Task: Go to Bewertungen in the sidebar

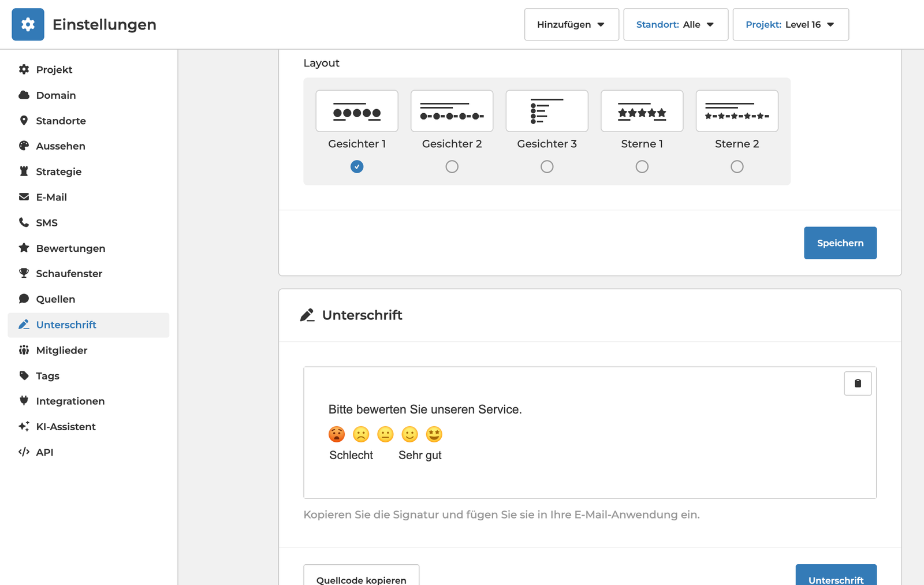Action: tap(70, 248)
